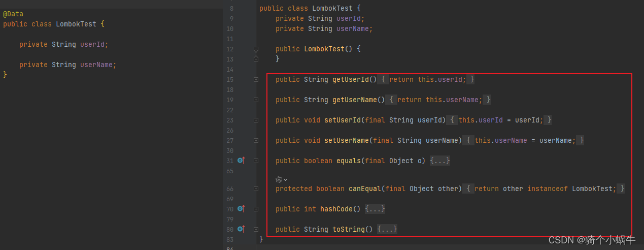Click the userName field in the left editor
This screenshot has height=250, width=644.
pyautogui.click(x=96, y=65)
